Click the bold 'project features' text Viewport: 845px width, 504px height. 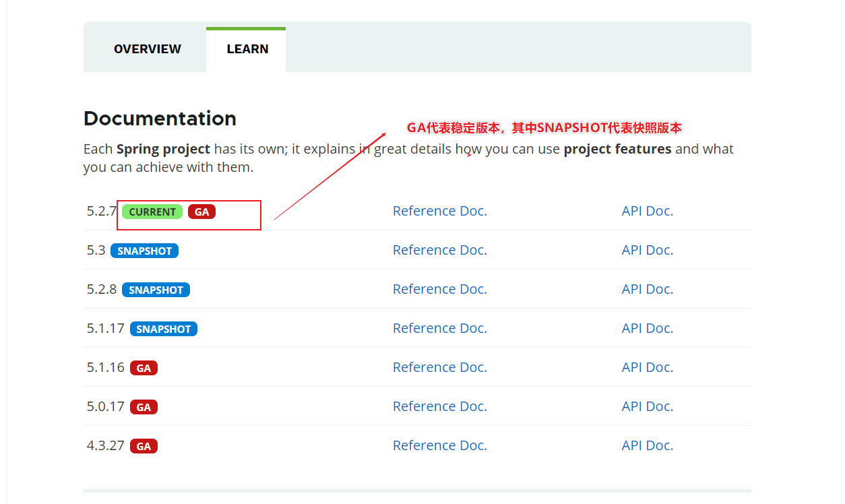617,149
